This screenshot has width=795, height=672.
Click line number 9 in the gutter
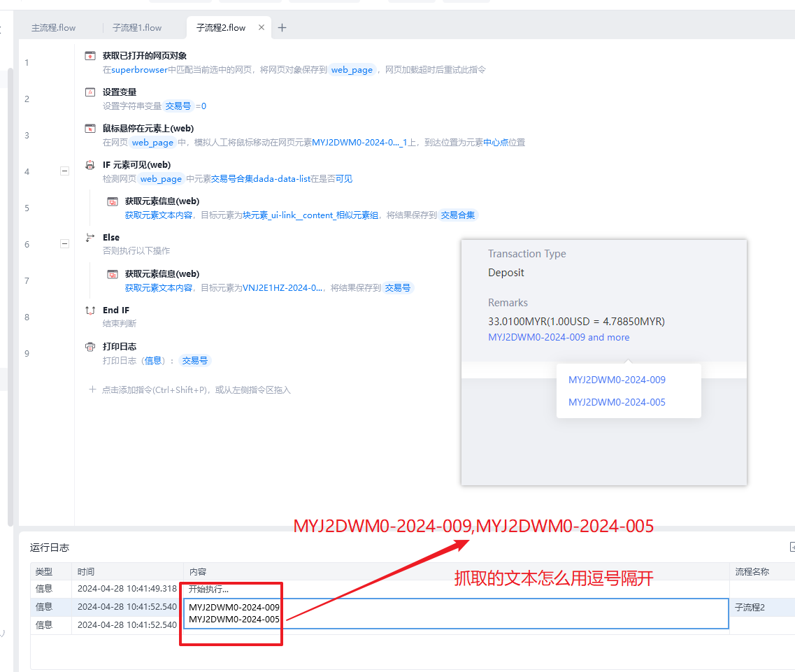pos(27,354)
